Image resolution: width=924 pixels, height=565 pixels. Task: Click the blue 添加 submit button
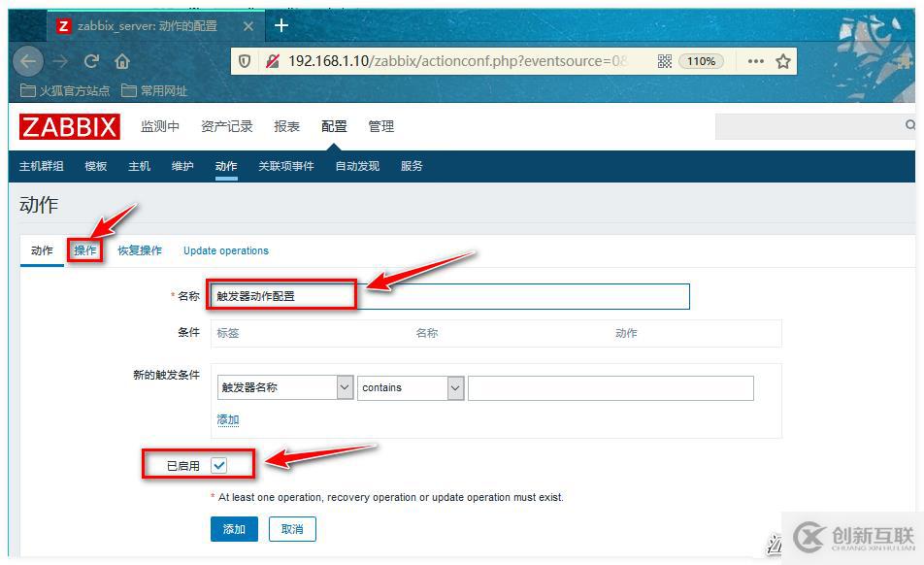[x=234, y=529]
